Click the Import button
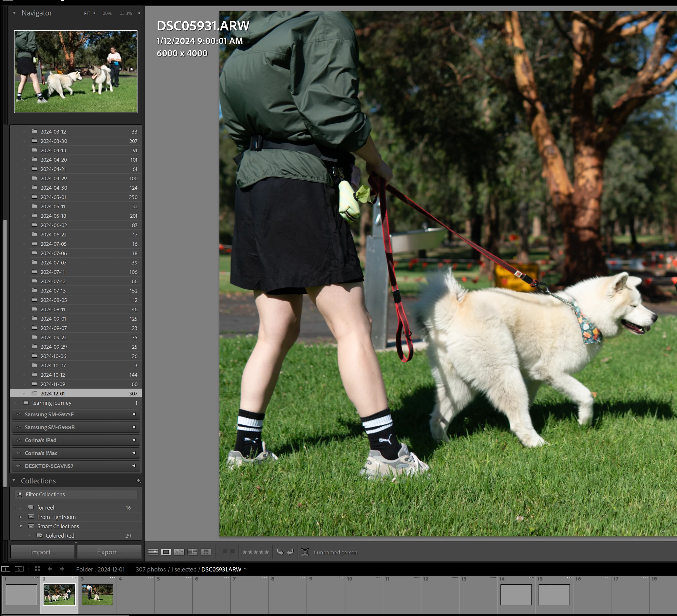Image resolution: width=677 pixels, height=616 pixels. click(42, 552)
